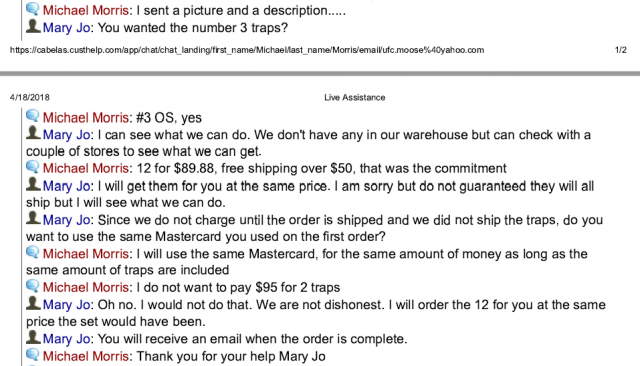
Task: Click chat bubble icon beside 'I do not want to pay $95'
Action: tap(33, 286)
